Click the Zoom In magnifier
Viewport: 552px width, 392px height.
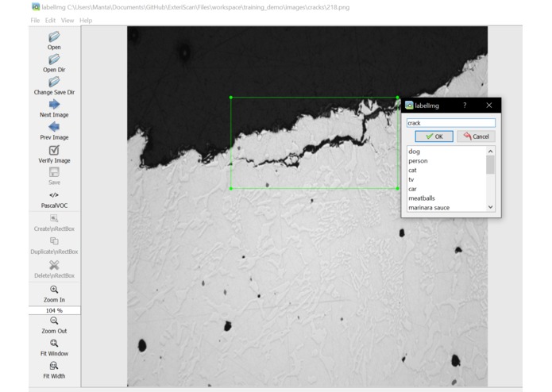click(54, 290)
